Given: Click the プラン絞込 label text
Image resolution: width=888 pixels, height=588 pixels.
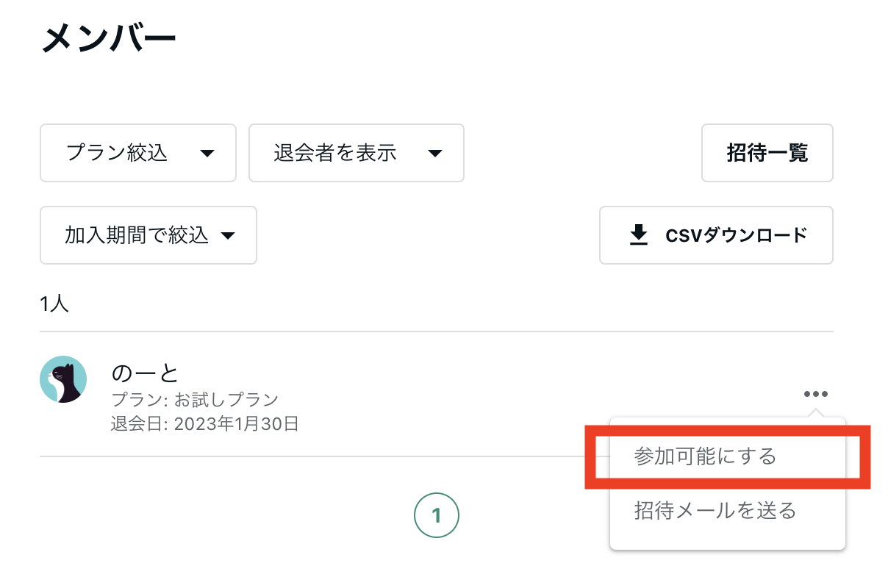Looking at the screenshot, I should pos(117,153).
